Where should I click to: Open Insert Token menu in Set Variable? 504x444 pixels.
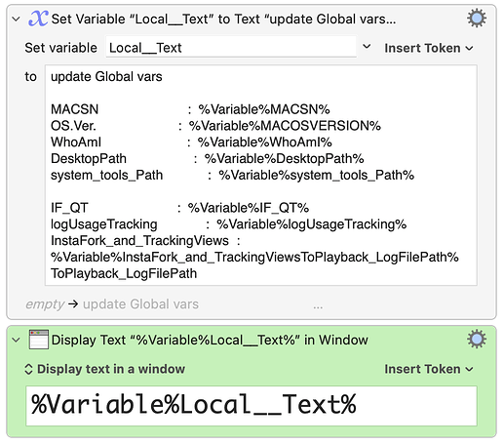429,48
